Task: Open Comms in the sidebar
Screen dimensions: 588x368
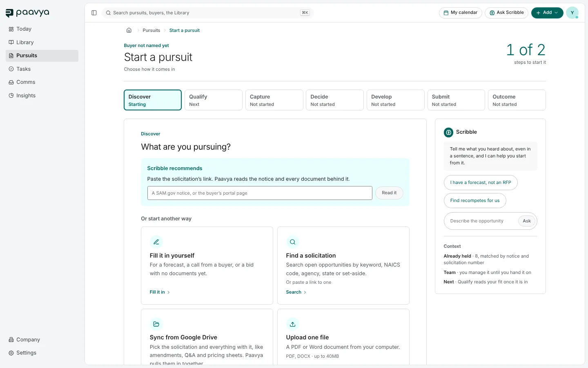Action: point(42,82)
